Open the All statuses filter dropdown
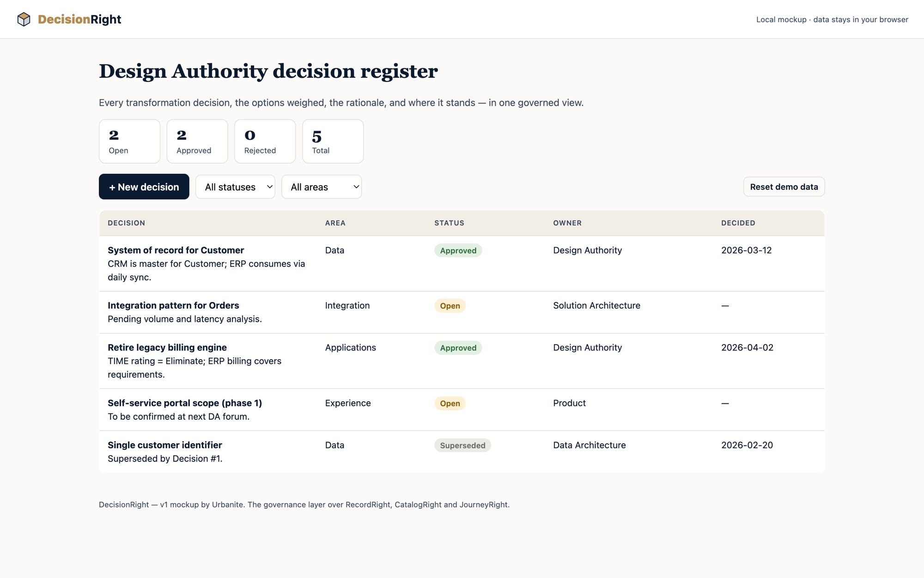 coord(235,187)
